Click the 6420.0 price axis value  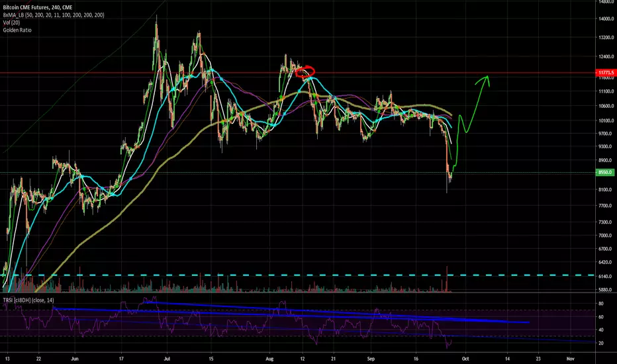(x=605, y=262)
